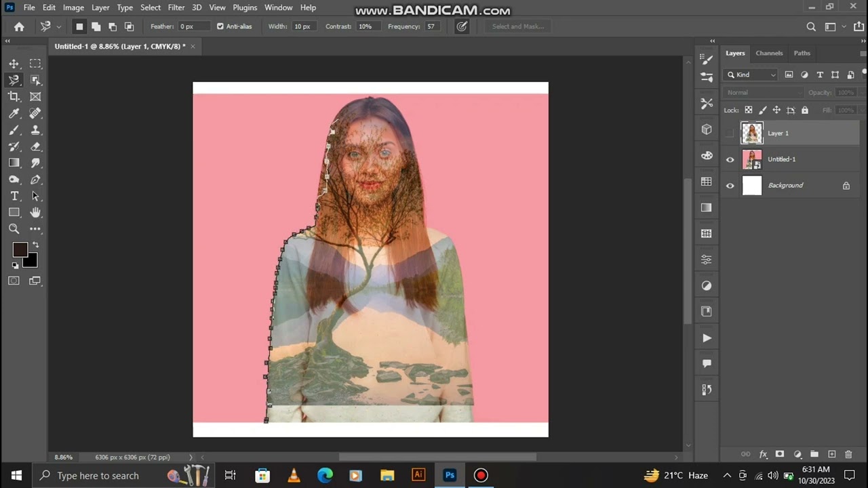Toggle the Anti-alias checkbox
Image resolution: width=868 pixels, height=488 pixels.
(x=220, y=26)
